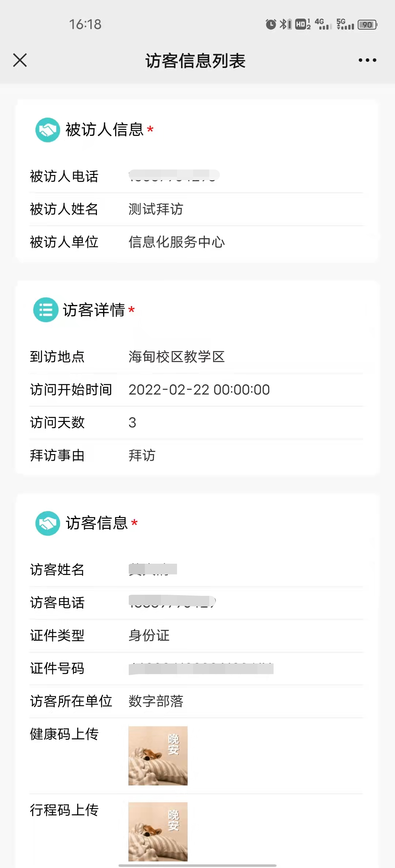Tap the alarm clock status icon
395x868 pixels.
pyautogui.click(x=271, y=24)
